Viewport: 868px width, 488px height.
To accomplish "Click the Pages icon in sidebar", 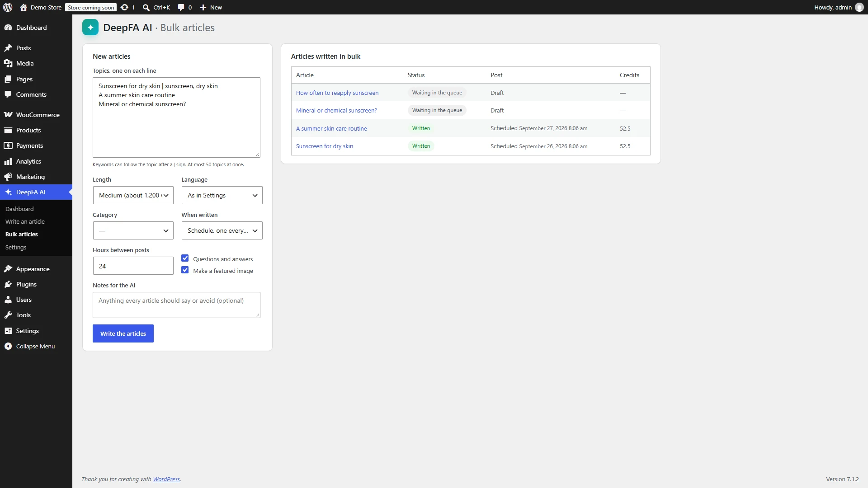I will click(x=8, y=79).
